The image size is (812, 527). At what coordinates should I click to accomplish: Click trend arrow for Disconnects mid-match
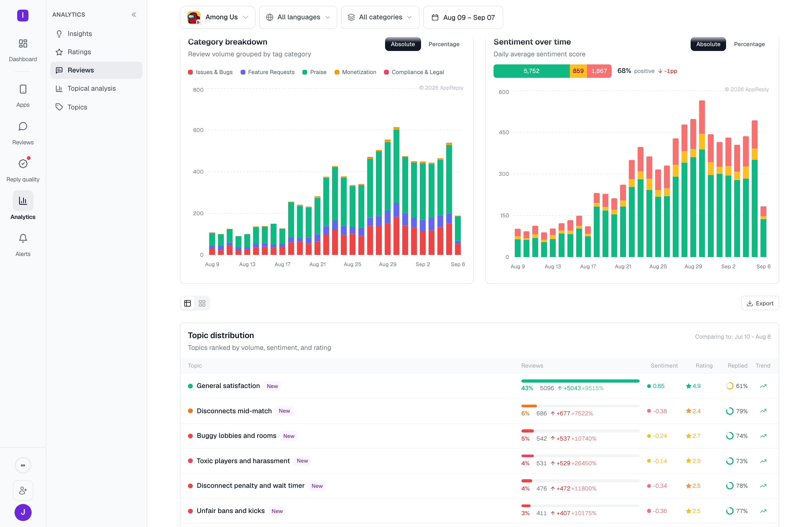click(764, 411)
